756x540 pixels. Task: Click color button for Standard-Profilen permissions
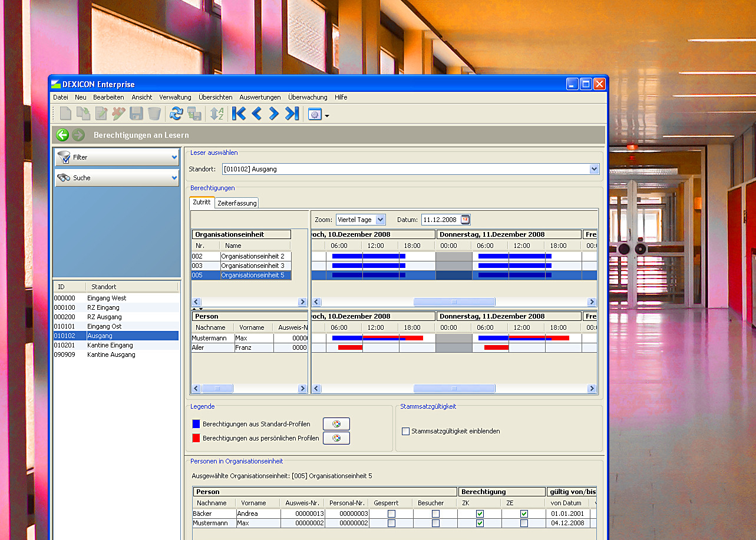[336, 424]
